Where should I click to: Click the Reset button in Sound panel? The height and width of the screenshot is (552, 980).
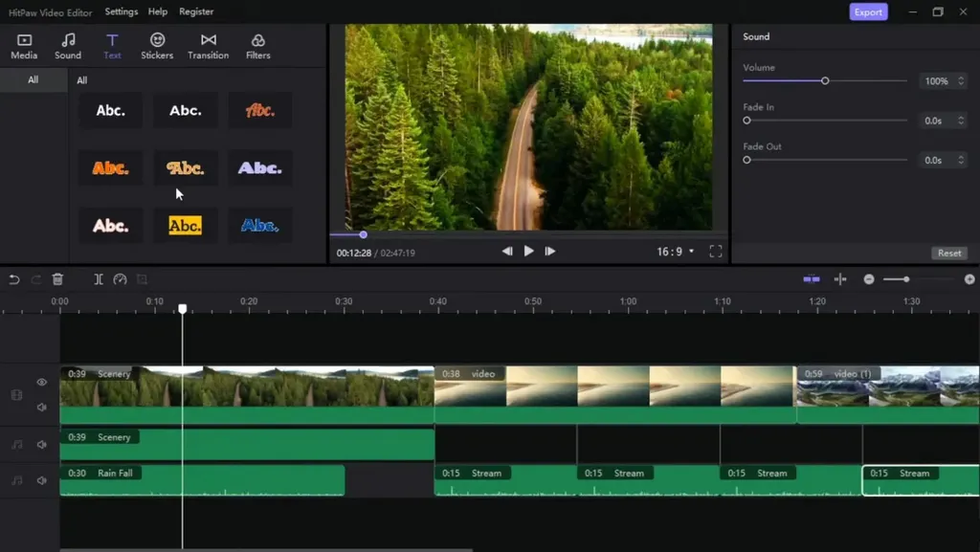948,253
